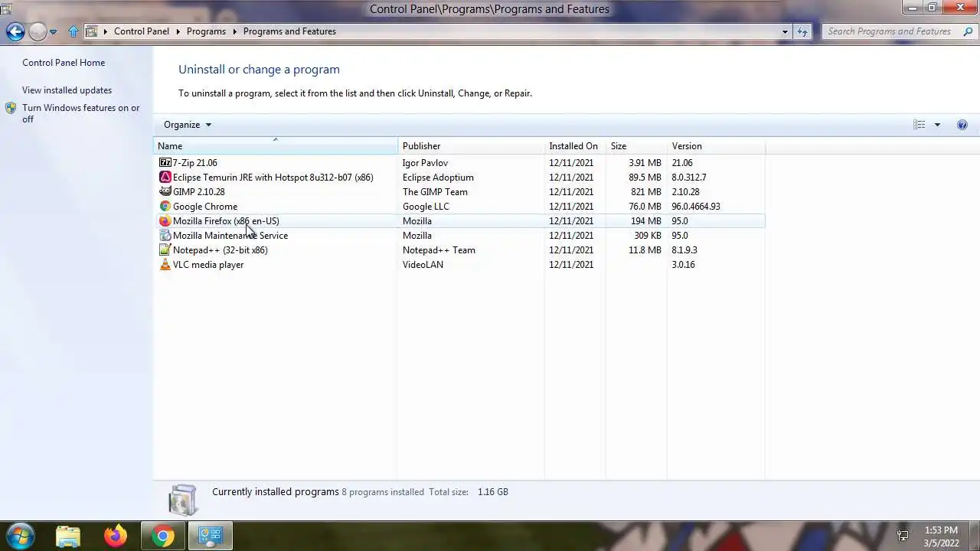Select the GIMP 2.10.28 entry
This screenshot has width=980, height=551.
(x=199, y=191)
